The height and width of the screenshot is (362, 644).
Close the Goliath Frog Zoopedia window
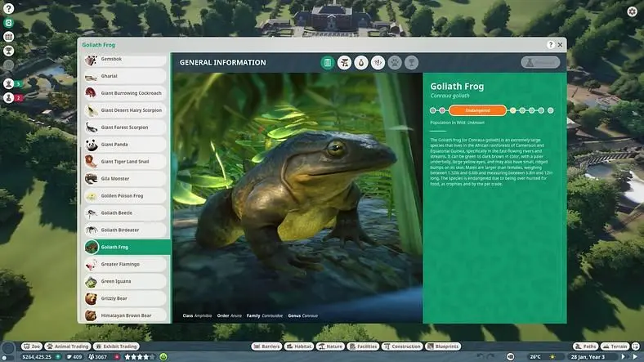point(560,45)
